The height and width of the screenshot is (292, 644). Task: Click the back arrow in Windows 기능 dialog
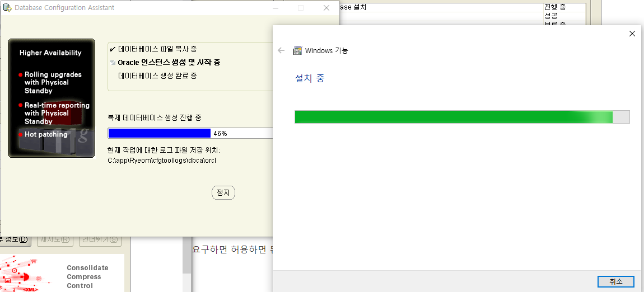tap(281, 50)
